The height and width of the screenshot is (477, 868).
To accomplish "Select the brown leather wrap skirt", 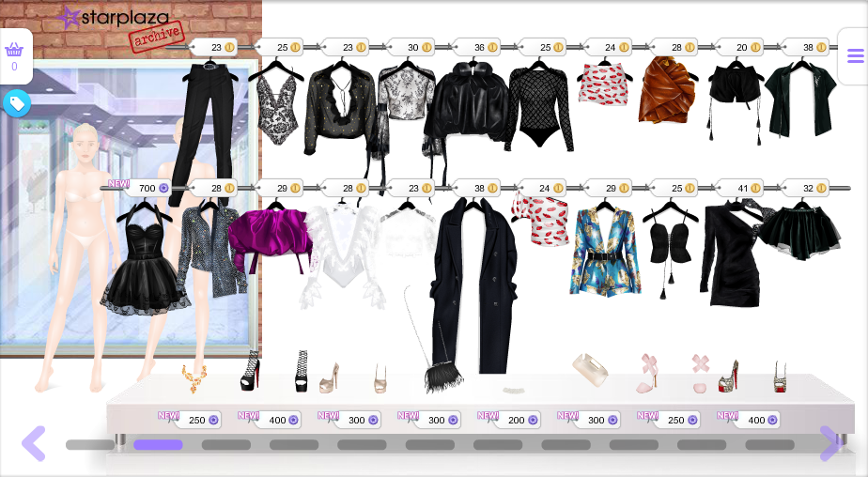I will tap(667, 90).
